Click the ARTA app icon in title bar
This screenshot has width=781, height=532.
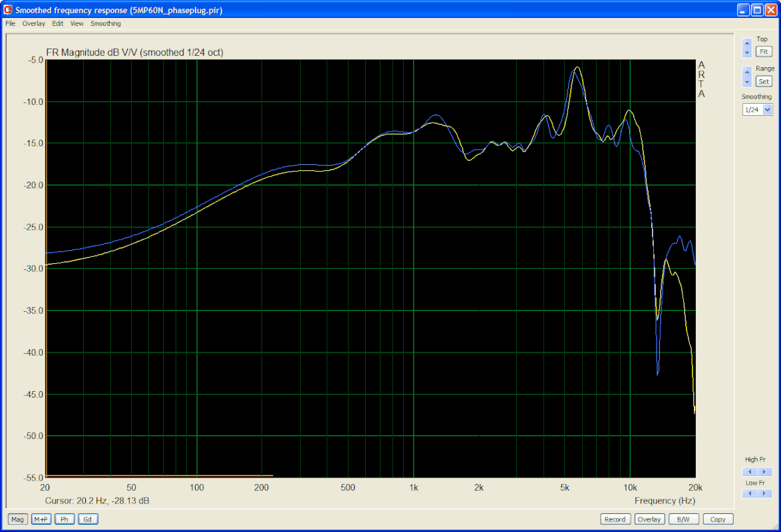pos(8,10)
